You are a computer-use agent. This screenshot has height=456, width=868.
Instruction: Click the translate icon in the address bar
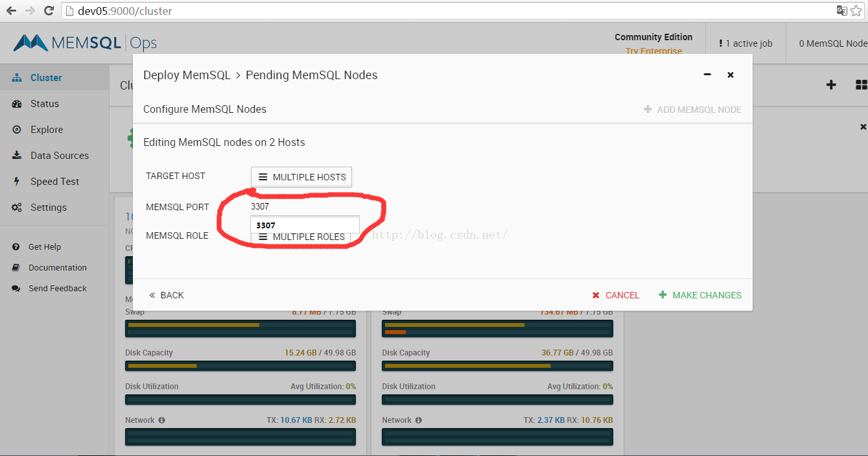coord(842,11)
